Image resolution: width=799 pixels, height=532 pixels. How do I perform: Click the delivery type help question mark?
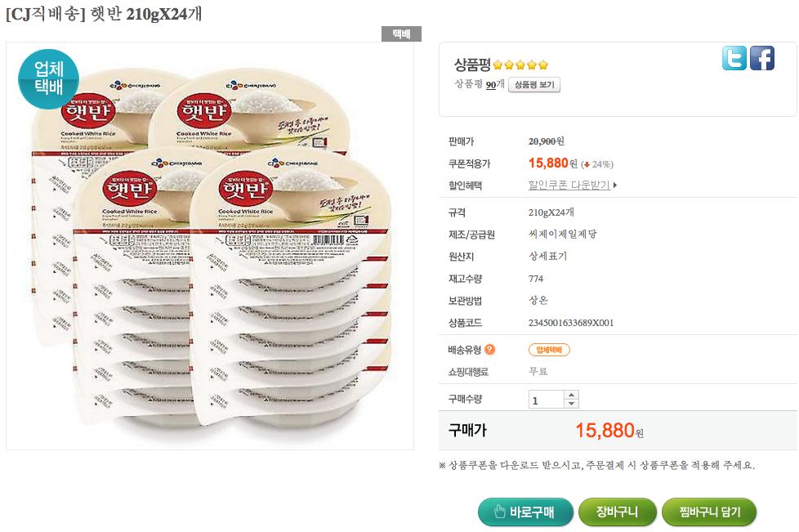(490, 350)
